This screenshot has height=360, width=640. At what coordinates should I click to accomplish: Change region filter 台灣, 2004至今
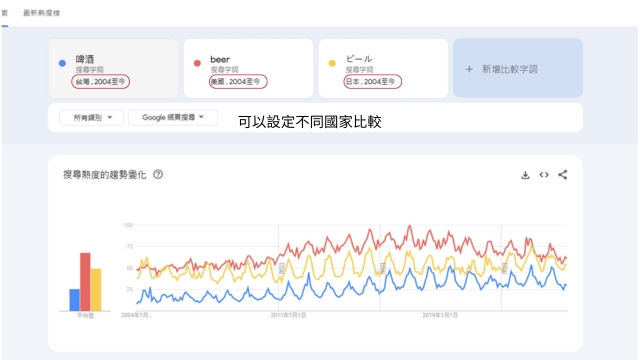(100, 82)
